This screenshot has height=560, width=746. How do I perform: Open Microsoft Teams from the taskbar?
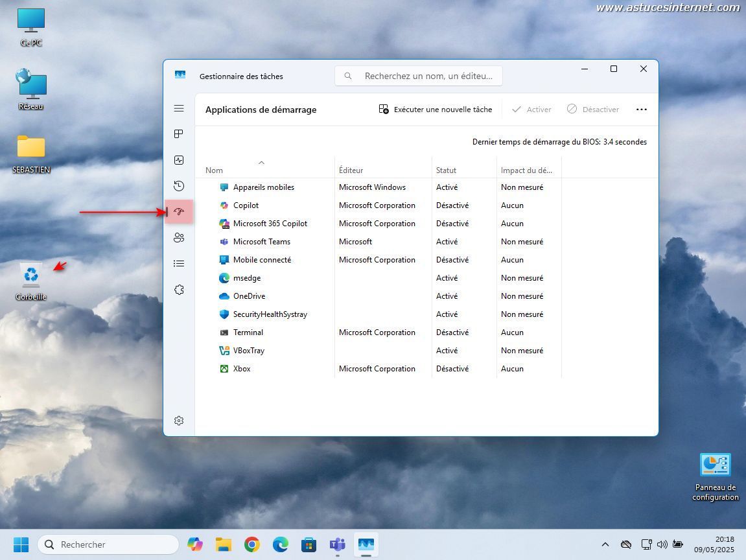pos(337,544)
